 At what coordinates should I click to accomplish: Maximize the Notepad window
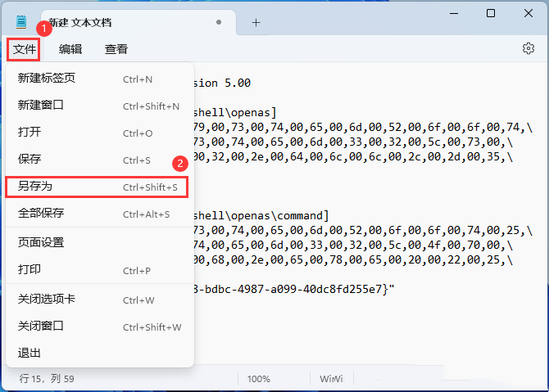[490, 13]
